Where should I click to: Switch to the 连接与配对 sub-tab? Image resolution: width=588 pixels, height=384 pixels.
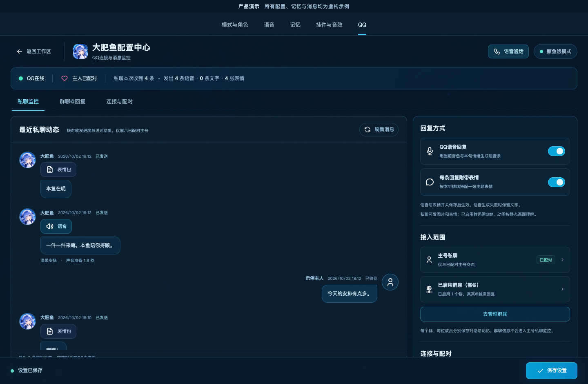(119, 102)
